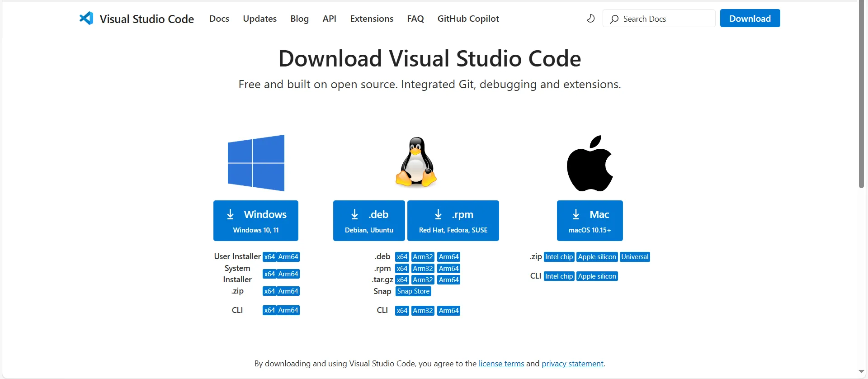Image resolution: width=868 pixels, height=379 pixels.
Task: Click the vertical page scrollbar thumb
Action: 861,95
